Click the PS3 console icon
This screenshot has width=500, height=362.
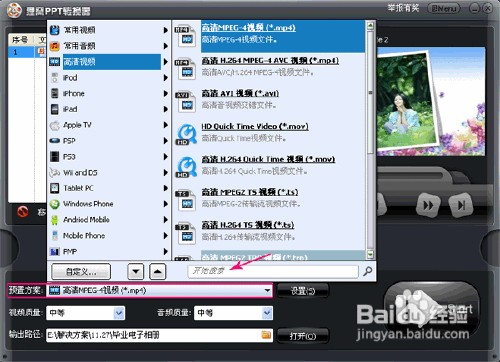point(54,156)
